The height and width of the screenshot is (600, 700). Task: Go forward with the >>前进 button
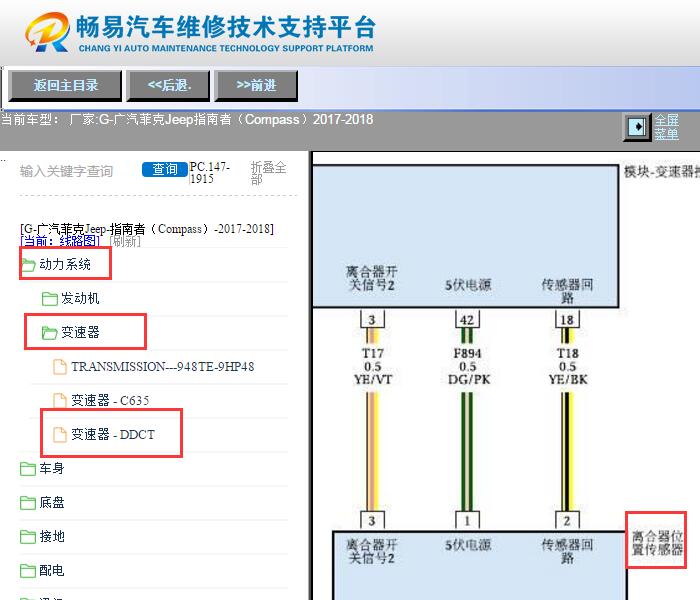256,85
